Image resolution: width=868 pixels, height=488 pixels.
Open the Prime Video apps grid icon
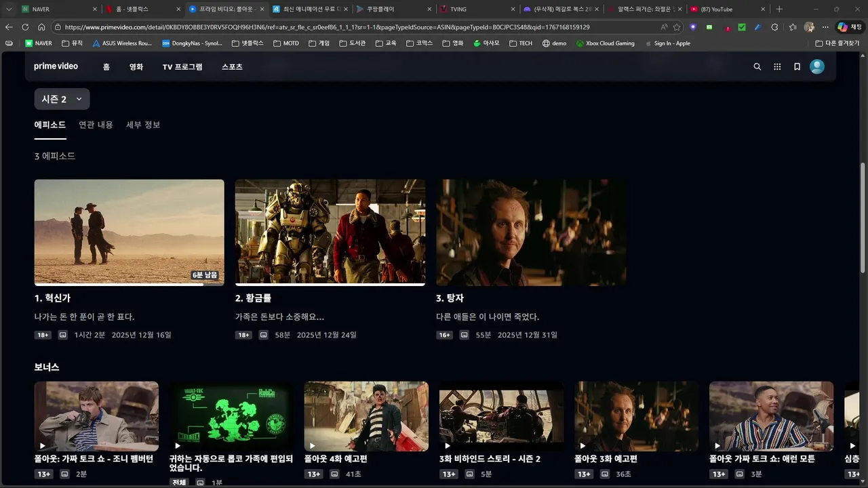pos(777,66)
